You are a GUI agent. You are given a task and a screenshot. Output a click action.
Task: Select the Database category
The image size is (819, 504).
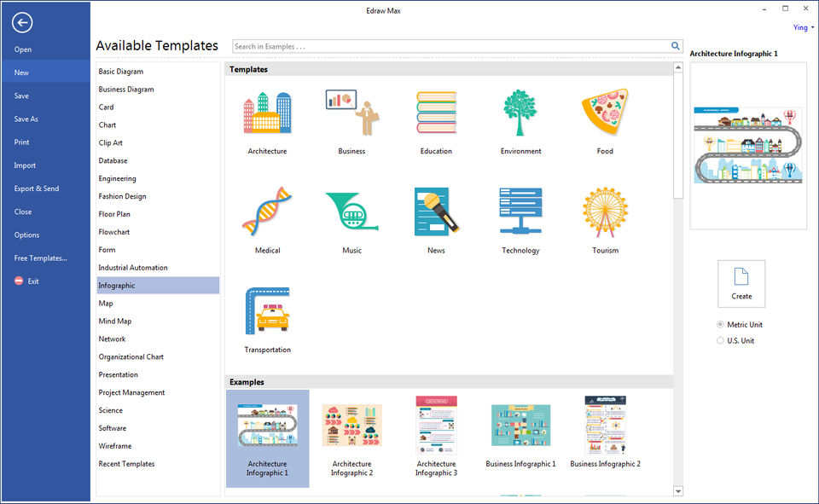coord(113,160)
